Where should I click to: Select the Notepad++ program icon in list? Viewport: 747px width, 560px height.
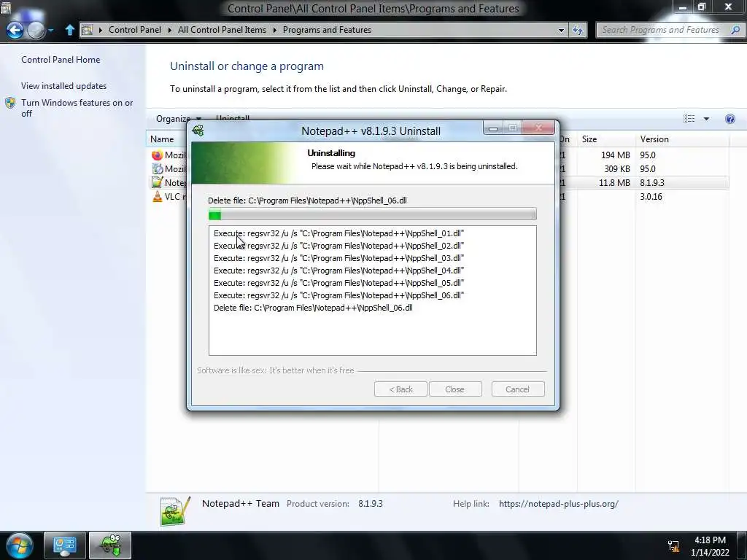(157, 182)
